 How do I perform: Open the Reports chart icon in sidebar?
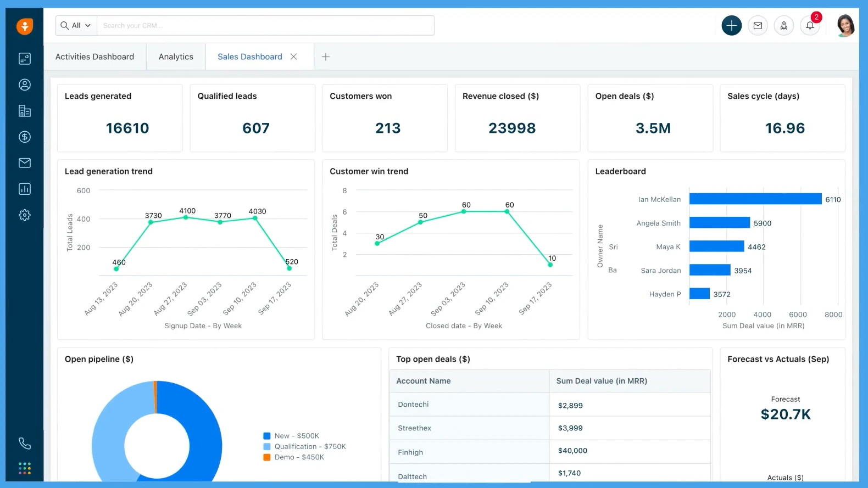click(x=25, y=189)
